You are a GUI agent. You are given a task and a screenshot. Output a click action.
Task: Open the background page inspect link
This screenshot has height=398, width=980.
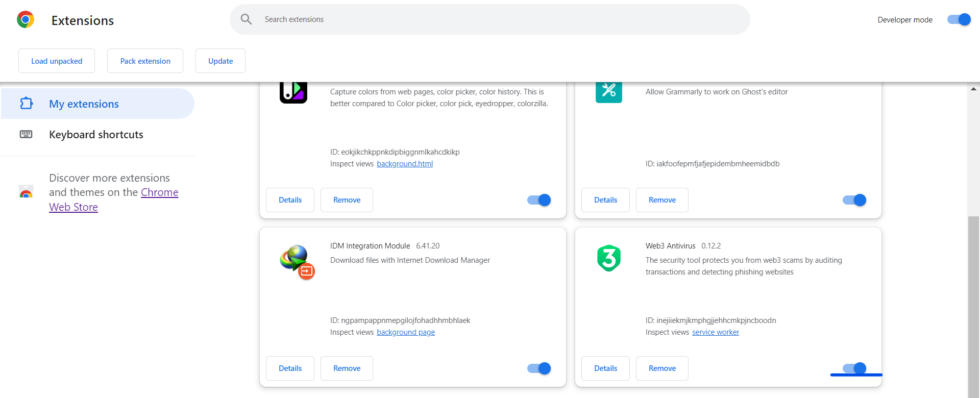[406, 332]
